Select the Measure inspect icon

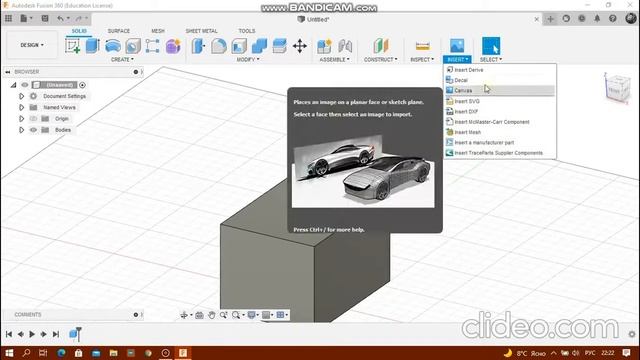pos(422,46)
